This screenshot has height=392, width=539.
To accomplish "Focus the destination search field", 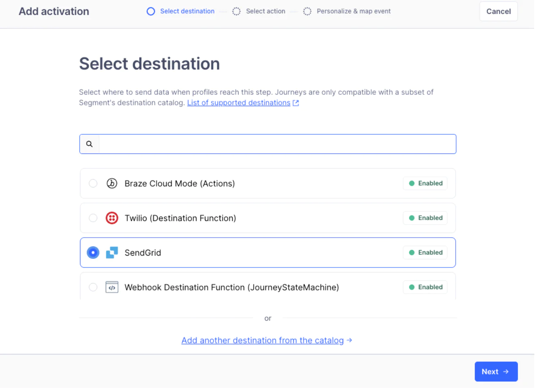I will (268, 144).
